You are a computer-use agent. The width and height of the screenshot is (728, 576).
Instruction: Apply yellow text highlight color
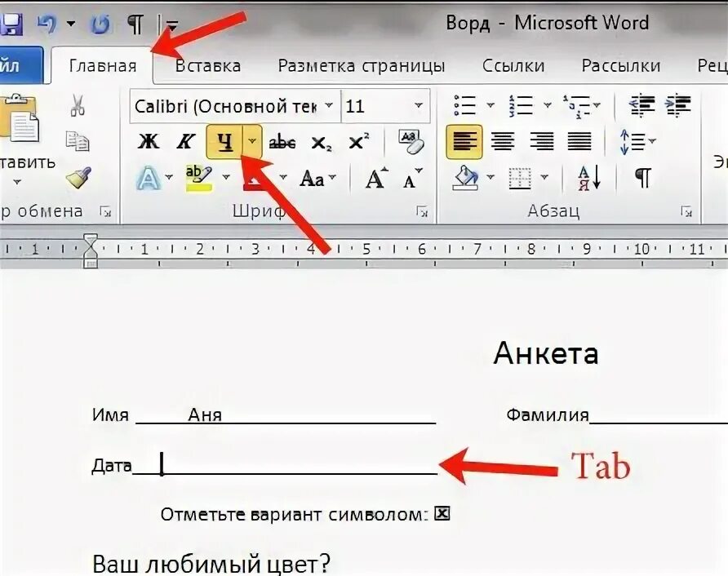point(198,178)
